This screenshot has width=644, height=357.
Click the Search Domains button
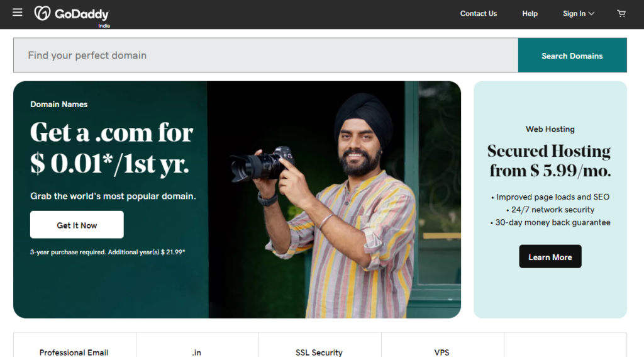coord(572,55)
